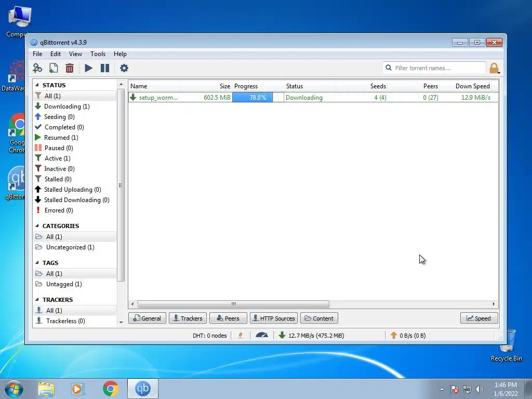Collapse the CATEGORIES section
Screen dimensions: 532x399
click(37, 226)
